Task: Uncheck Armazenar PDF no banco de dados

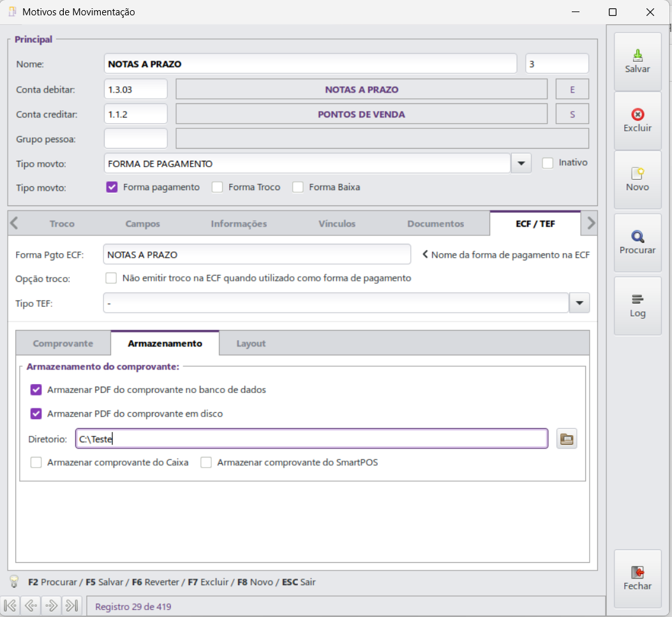Action: [36, 390]
